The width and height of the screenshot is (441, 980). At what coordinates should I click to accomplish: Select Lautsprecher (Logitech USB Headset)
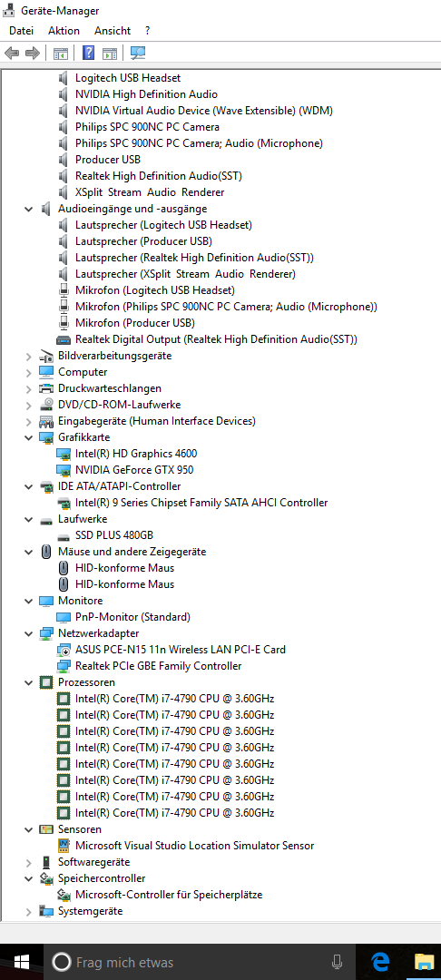[163, 225]
